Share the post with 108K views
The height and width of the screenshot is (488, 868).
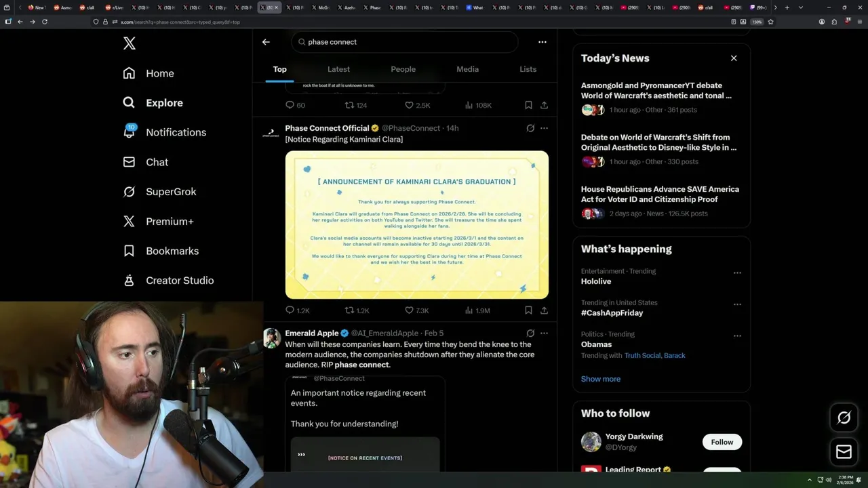point(544,105)
